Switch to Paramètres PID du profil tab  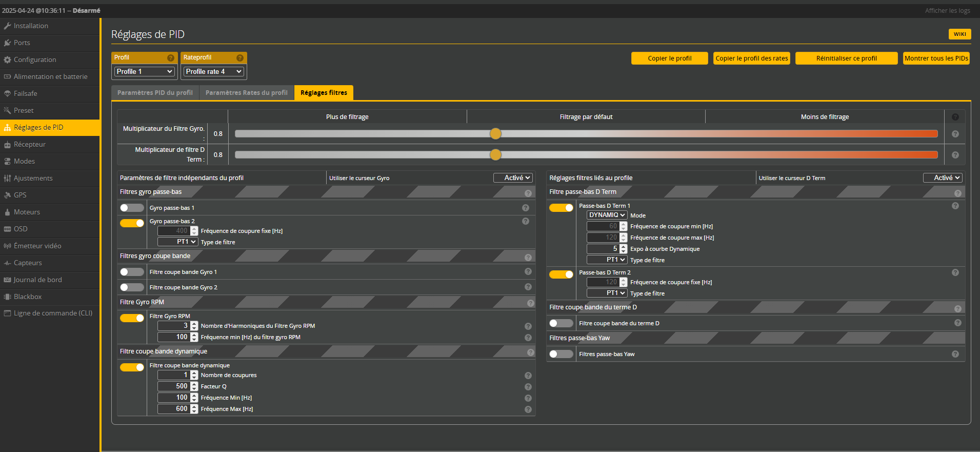155,93
